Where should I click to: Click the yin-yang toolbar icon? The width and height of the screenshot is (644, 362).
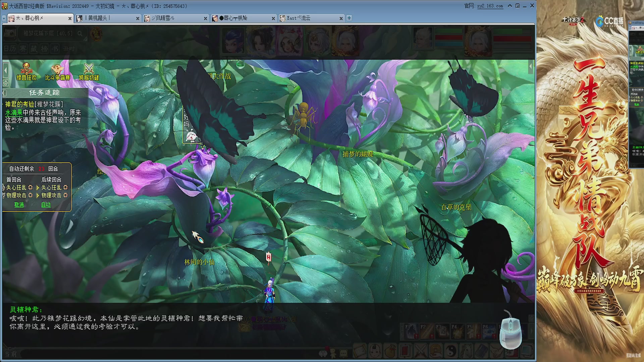451,351
